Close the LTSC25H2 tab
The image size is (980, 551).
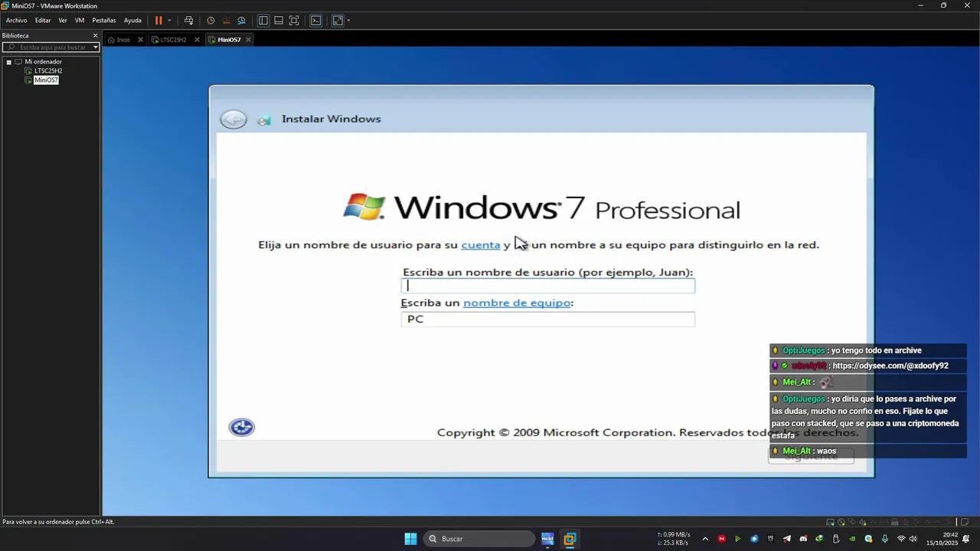[197, 40]
